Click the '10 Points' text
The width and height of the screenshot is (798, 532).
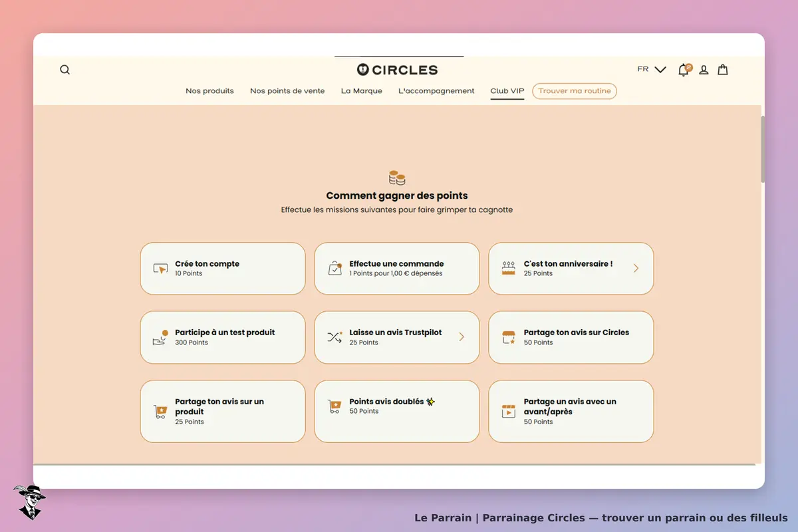pos(189,273)
